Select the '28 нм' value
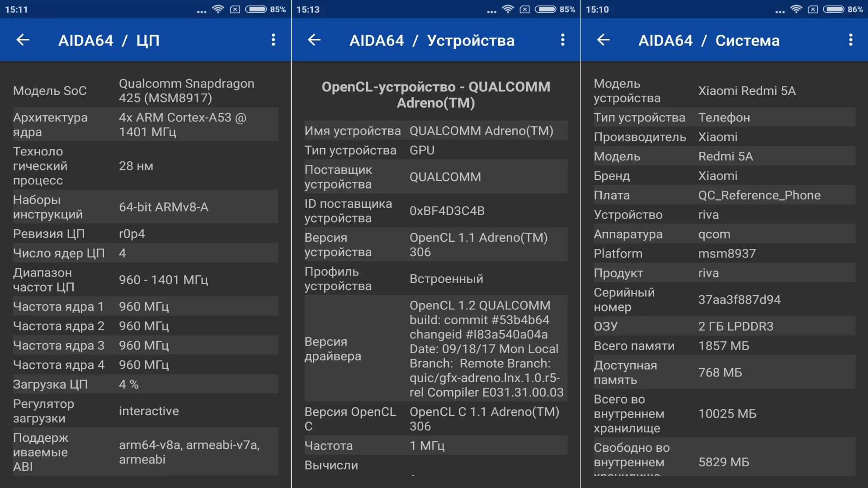The width and height of the screenshot is (868, 488). pos(136,166)
